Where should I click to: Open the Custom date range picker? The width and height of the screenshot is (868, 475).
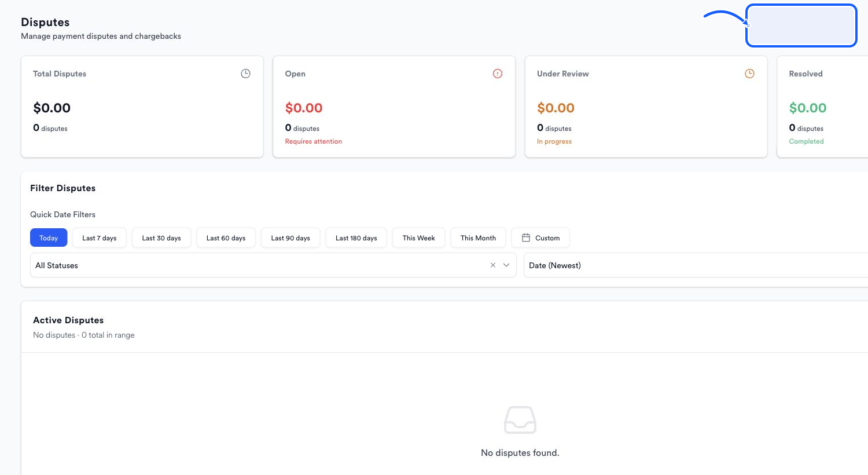point(540,238)
